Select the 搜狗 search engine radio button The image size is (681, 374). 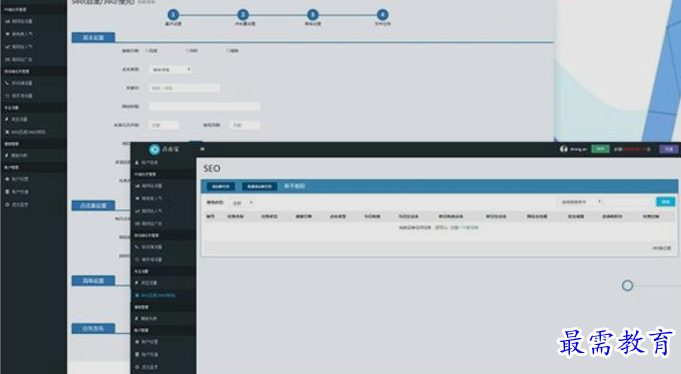pyautogui.click(x=228, y=51)
